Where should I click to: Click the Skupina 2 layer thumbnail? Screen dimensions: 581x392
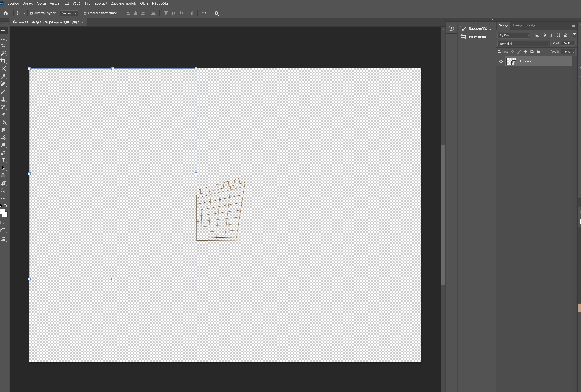click(511, 62)
